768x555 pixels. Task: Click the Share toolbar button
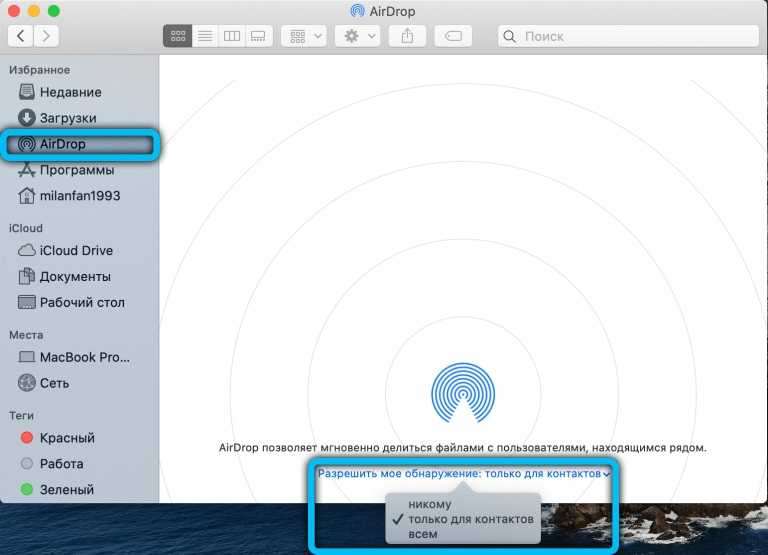407,36
